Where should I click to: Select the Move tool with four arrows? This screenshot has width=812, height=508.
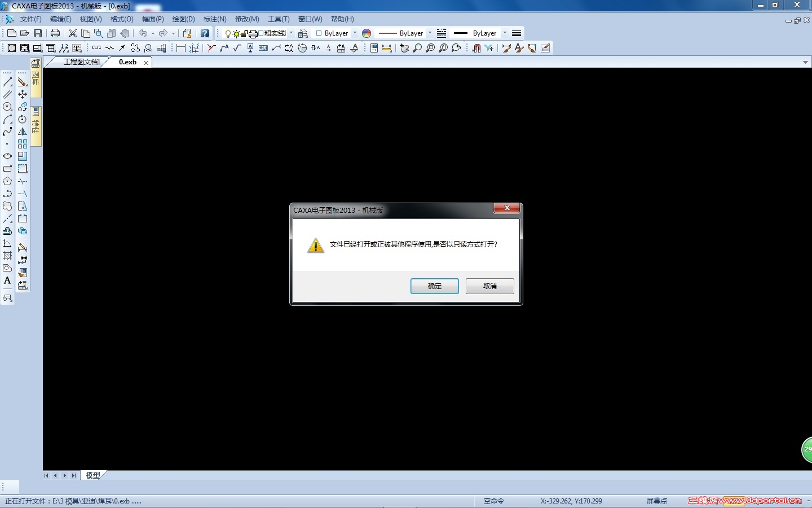[x=23, y=95]
